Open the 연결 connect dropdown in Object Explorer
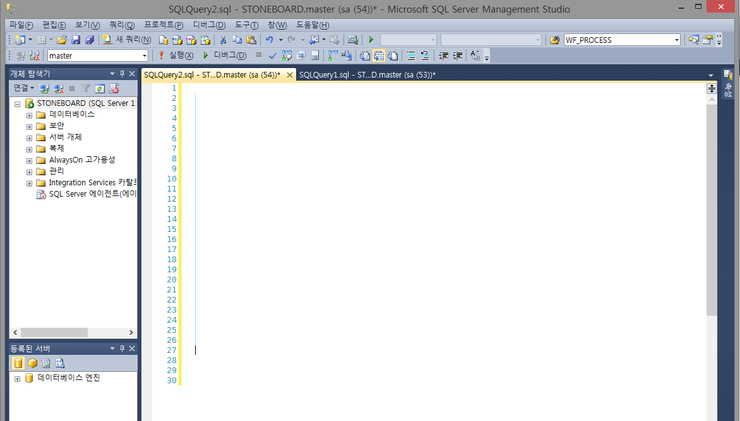The image size is (740, 421). (x=24, y=88)
